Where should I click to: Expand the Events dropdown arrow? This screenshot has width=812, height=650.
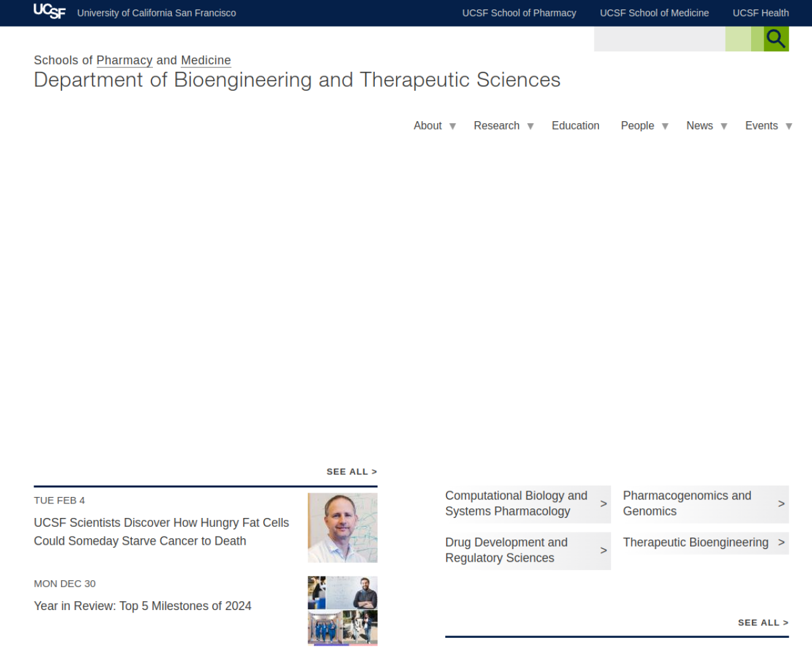pyautogui.click(x=789, y=126)
